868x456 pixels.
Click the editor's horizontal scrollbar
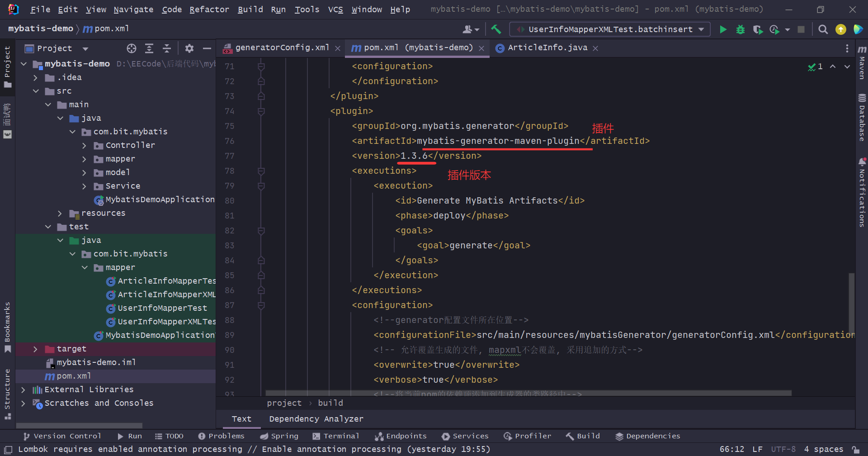528,393
